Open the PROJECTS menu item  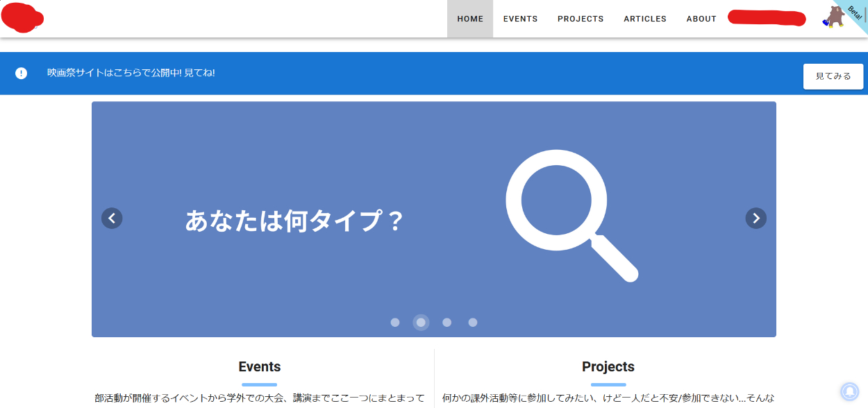(x=581, y=19)
